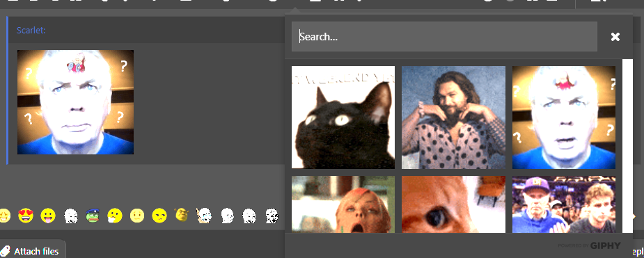Image resolution: width=644 pixels, height=258 pixels.
Task: Select the black cat GIF
Action: (343, 118)
